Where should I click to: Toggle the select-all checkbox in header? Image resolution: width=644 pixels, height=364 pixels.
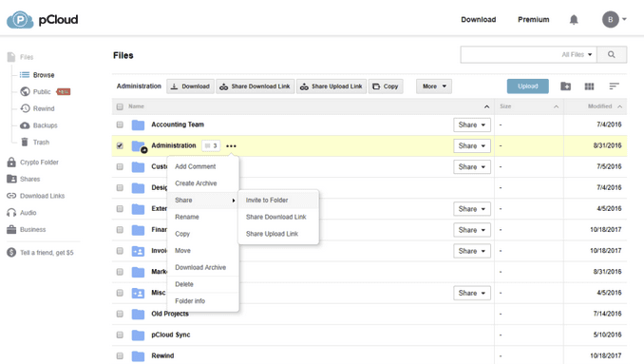pos(120,106)
